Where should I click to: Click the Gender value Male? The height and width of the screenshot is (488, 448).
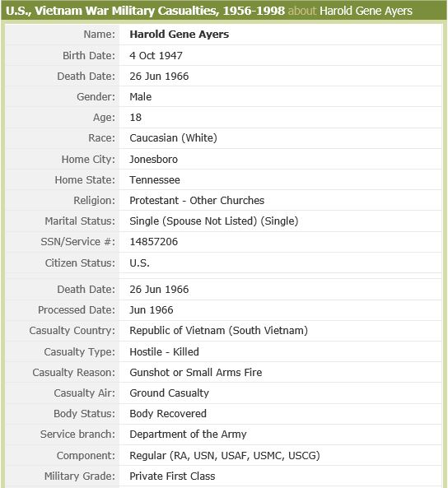(141, 97)
